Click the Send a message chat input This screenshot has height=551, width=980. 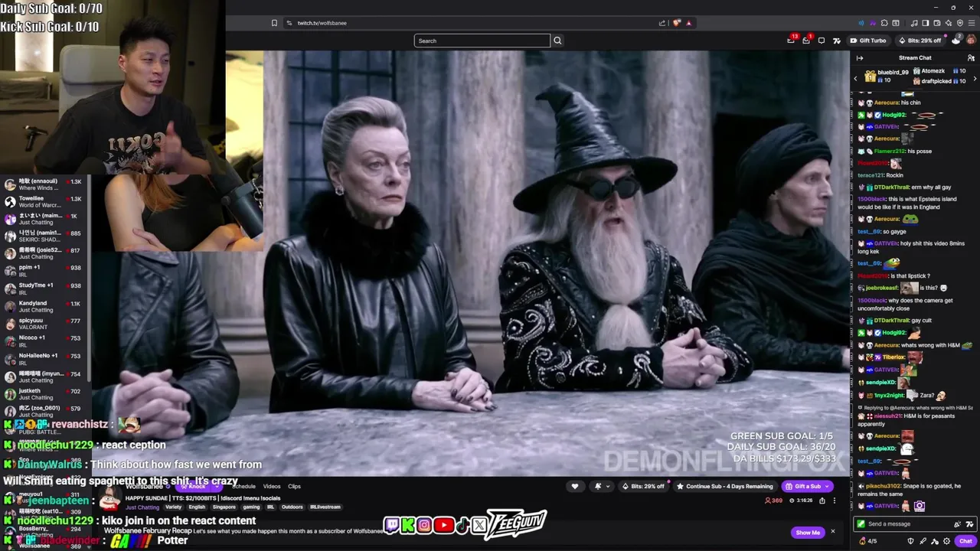(914, 523)
